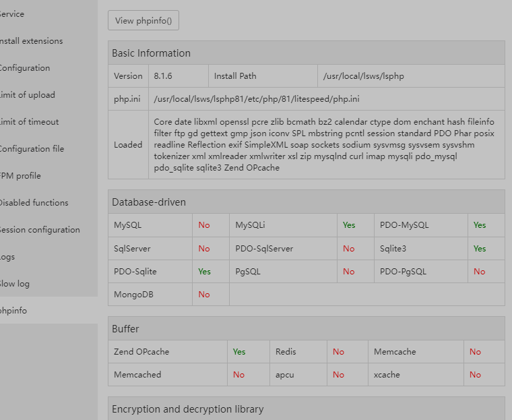Click the install path /usr/local/lsws/lsphp
Viewport: 512px width, 420px height.
click(364, 76)
